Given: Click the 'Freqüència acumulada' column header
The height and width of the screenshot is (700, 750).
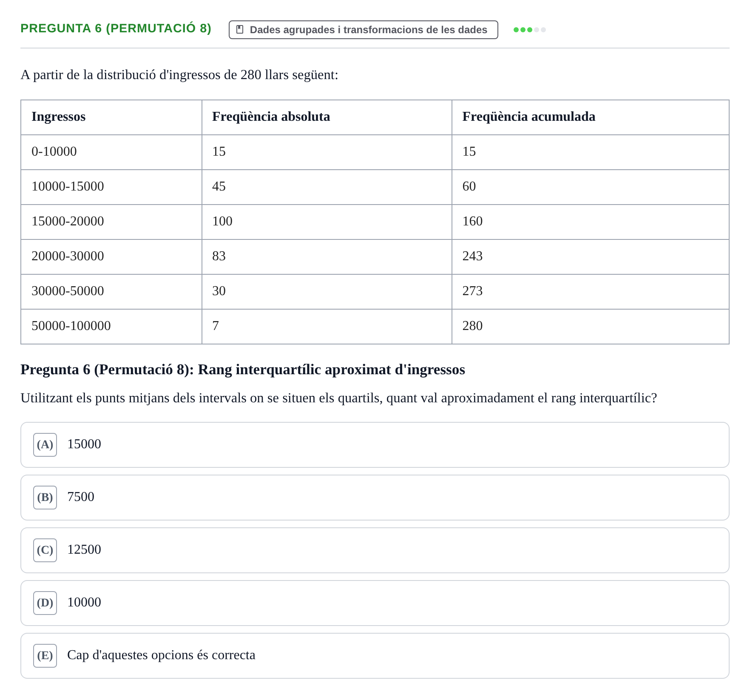Looking at the screenshot, I should (591, 117).
